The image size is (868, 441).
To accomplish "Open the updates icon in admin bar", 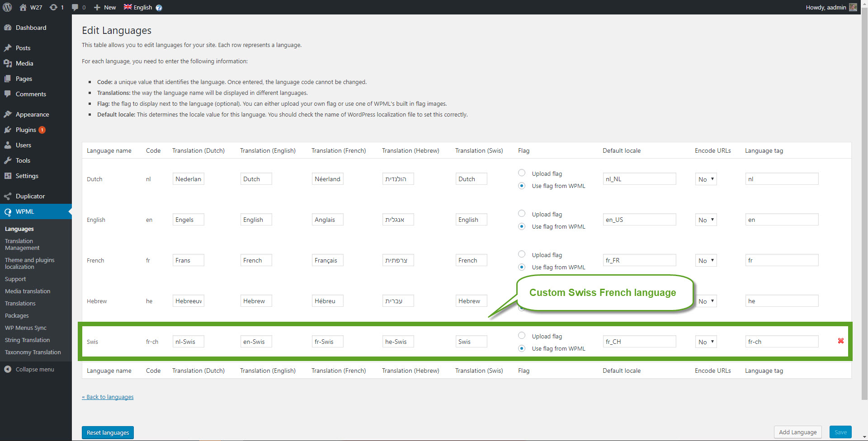I will [x=53, y=7].
